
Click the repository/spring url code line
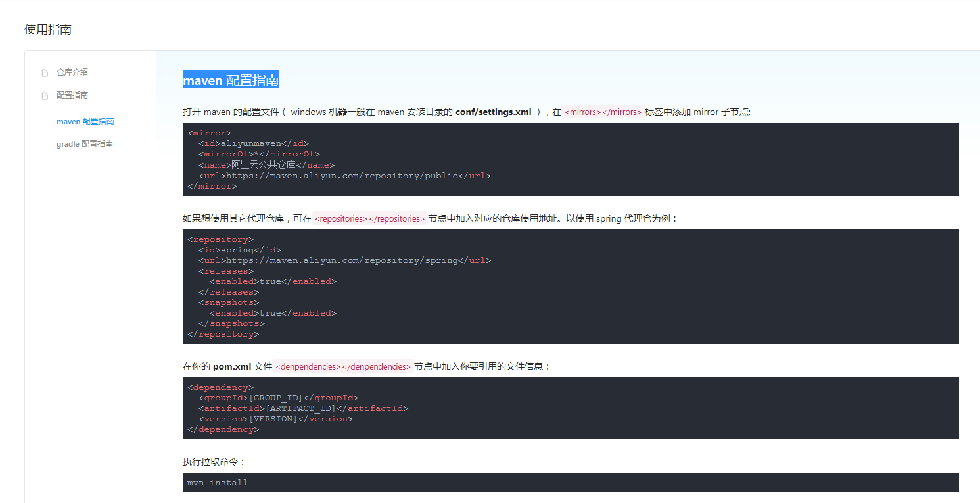pyautogui.click(x=344, y=260)
